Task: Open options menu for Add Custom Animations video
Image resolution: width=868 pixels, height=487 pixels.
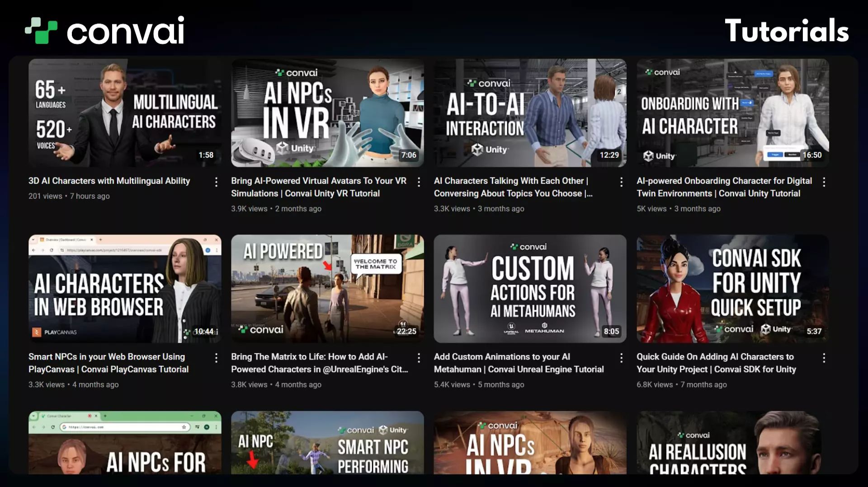Action: 621,358
